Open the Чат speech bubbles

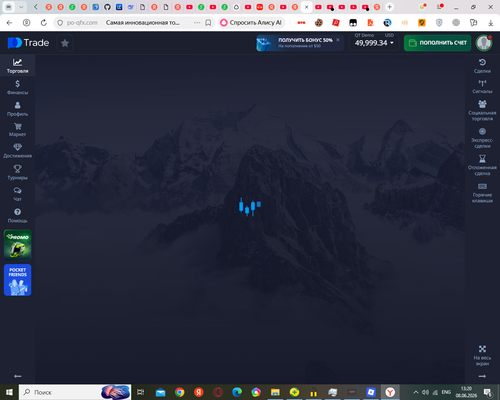(x=17, y=194)
